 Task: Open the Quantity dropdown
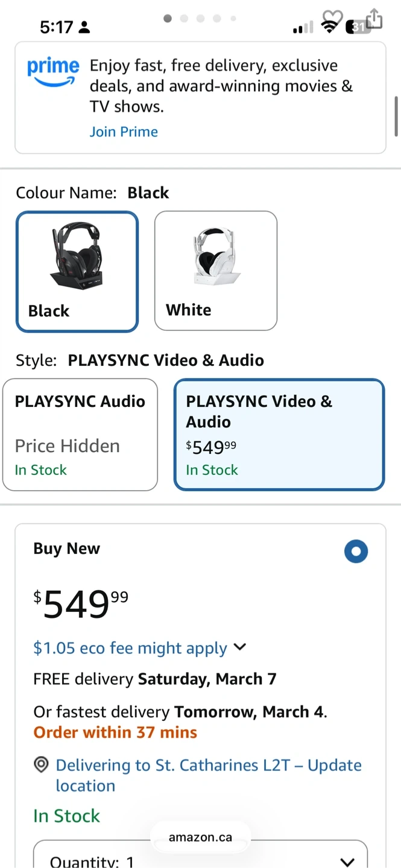200,859
